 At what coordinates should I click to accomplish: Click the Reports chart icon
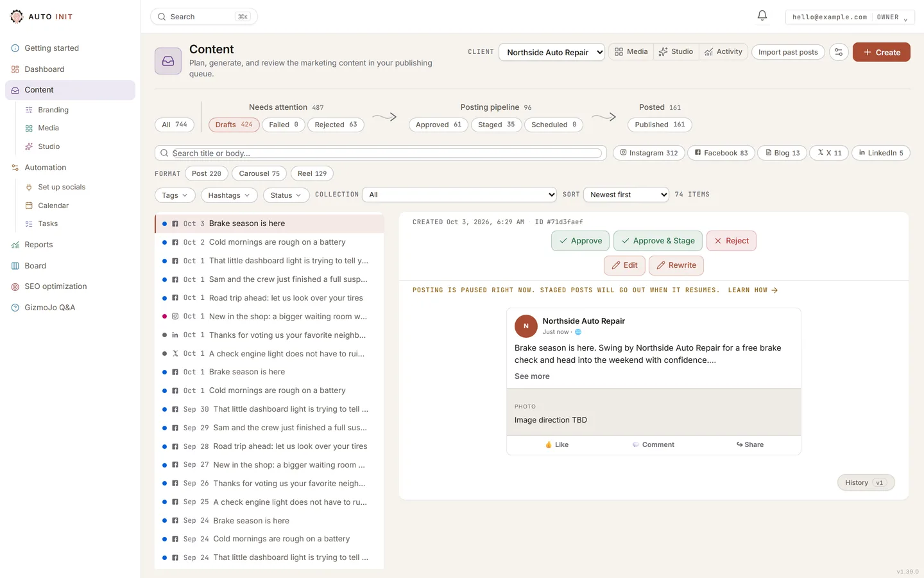point(15,245)
